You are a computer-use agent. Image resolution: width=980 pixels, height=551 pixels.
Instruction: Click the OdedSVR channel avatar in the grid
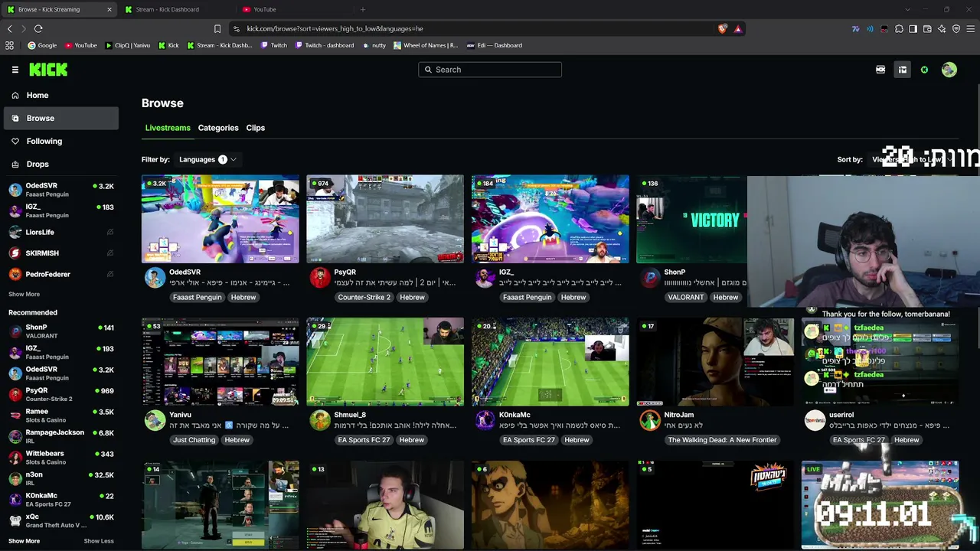pyautogui.click(x=155, y=279)
